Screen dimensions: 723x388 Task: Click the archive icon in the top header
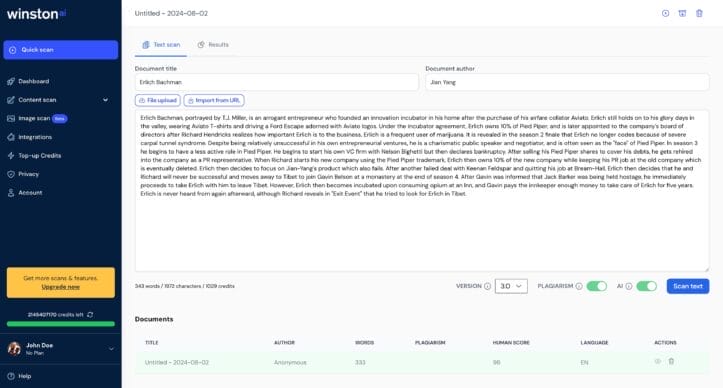pyautogui.click(x=682, y=13)
